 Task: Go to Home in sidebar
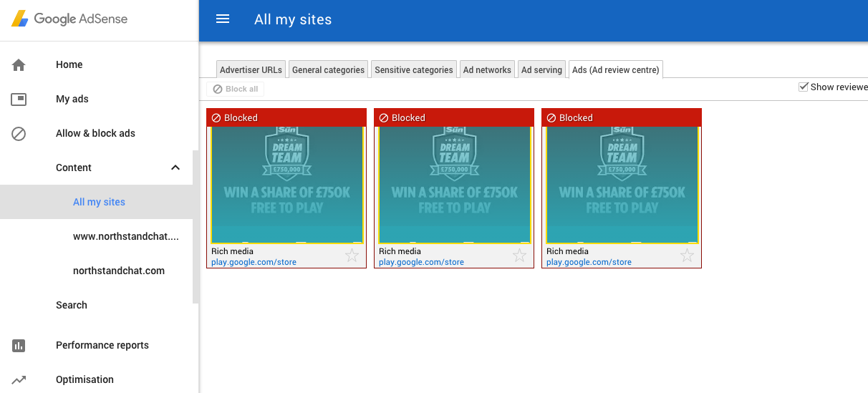coord(69,64)
